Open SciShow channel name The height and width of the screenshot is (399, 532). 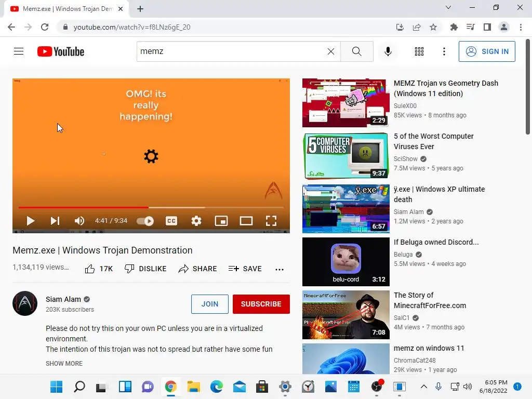[x=405, y=159]
